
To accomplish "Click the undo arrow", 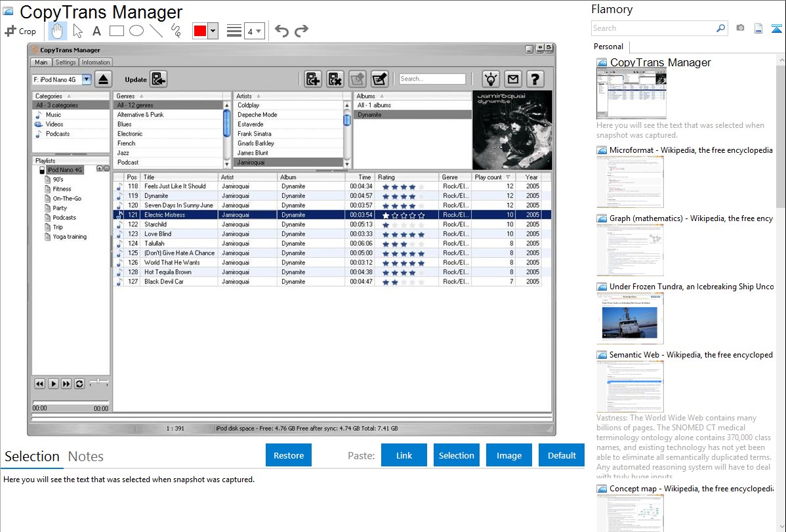I will (x=281, y=31).
